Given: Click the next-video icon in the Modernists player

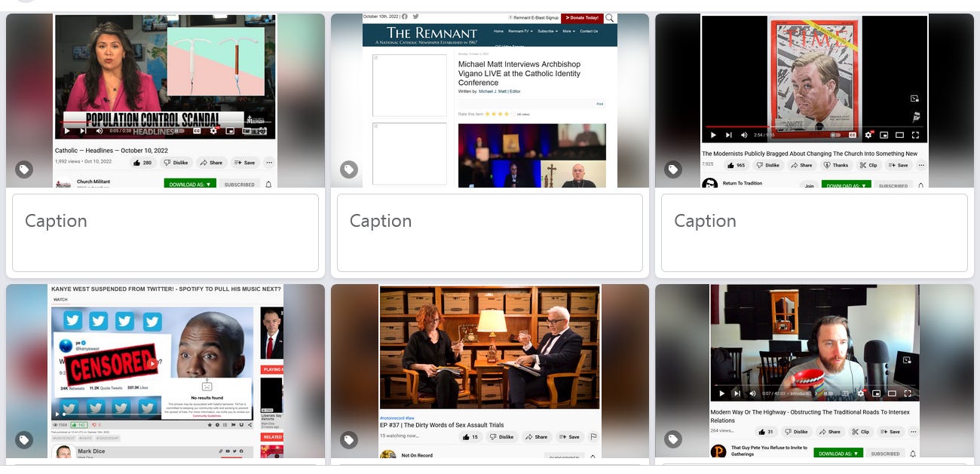Looking at the screenshot, I should 728,135.
